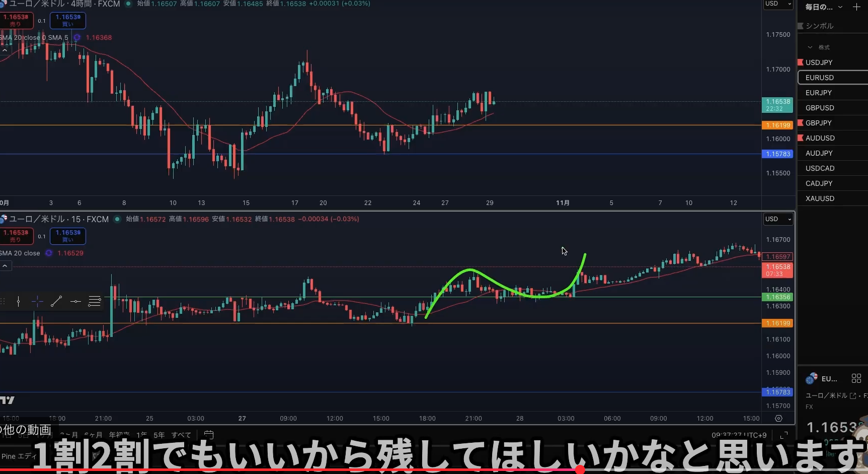
Task: Click the 1.16597 red price label on the 15-minute axis
Action: 778,257
